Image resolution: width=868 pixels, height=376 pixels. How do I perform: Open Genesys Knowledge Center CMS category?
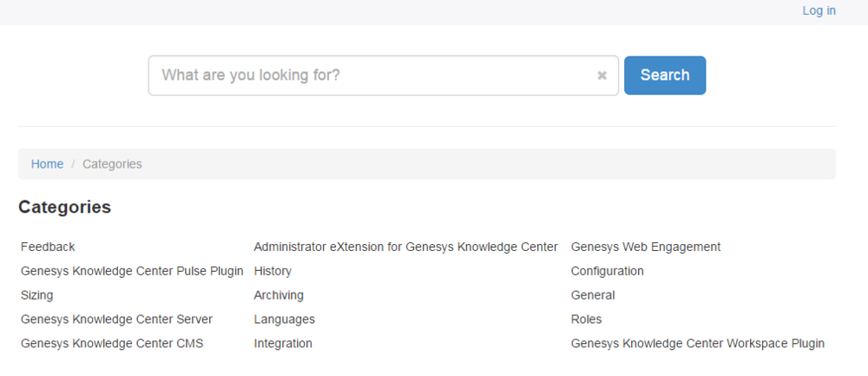click(112, 343)
